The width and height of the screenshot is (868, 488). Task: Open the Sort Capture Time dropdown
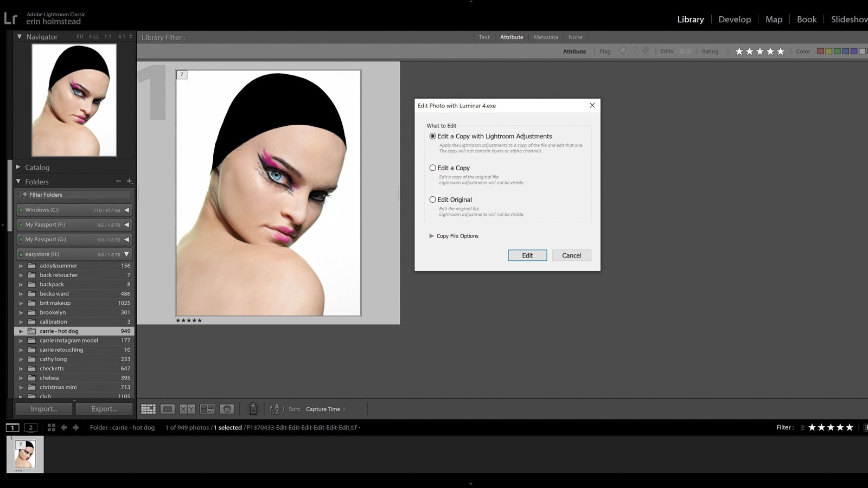pyautogui.click(x=325, y=409)
